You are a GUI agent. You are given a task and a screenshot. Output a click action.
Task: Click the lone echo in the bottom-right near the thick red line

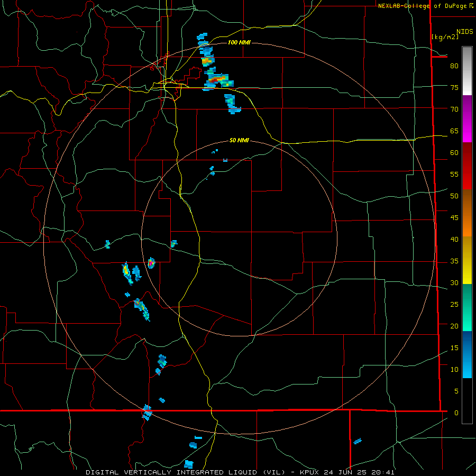[x=358, y=441]
